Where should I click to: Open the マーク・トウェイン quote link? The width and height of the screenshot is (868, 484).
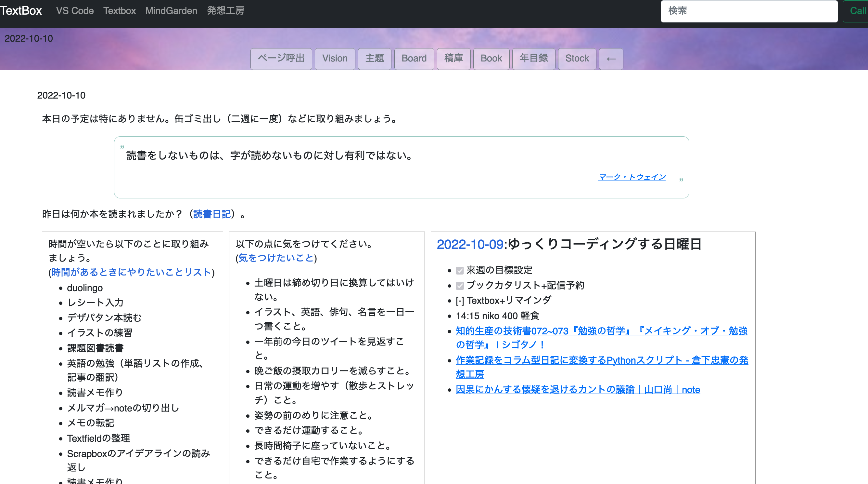[632, 177]
